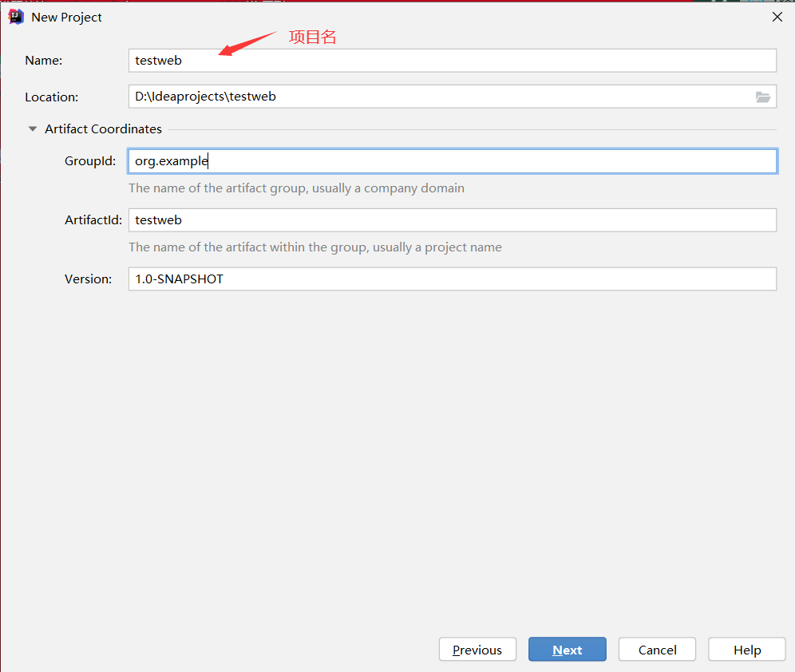Click the artifact name description hint text
Viewport: 795px width, 672px height.
[x=315, y=247]
